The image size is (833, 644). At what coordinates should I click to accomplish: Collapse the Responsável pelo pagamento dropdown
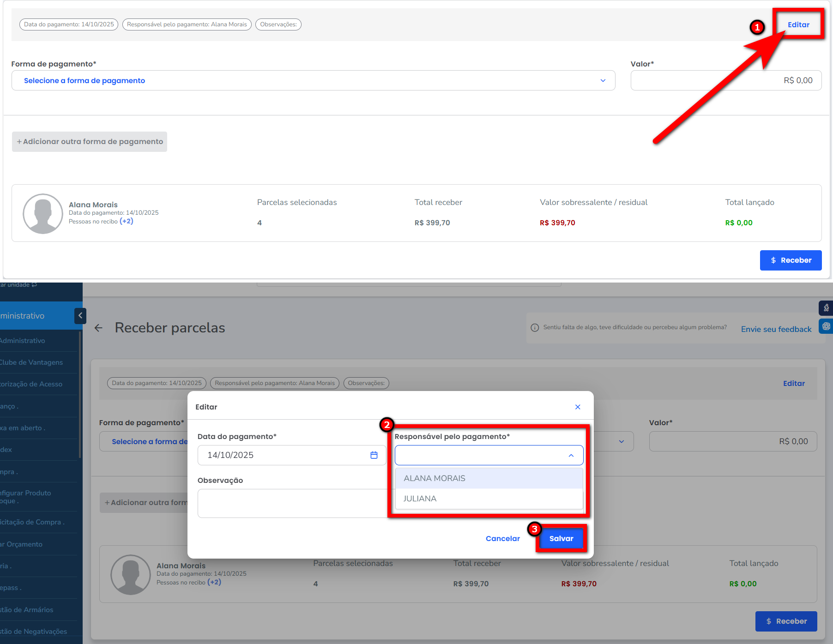click(571, 455)
